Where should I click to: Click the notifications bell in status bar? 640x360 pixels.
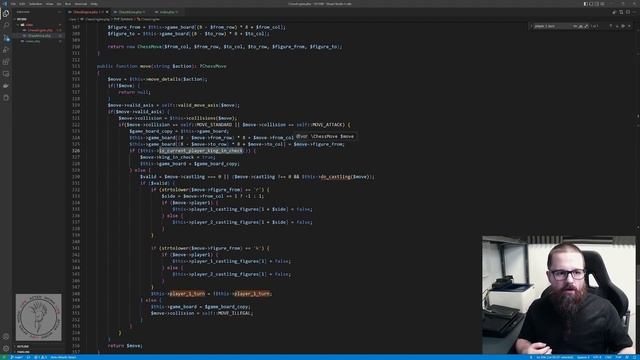click(635, 357)
